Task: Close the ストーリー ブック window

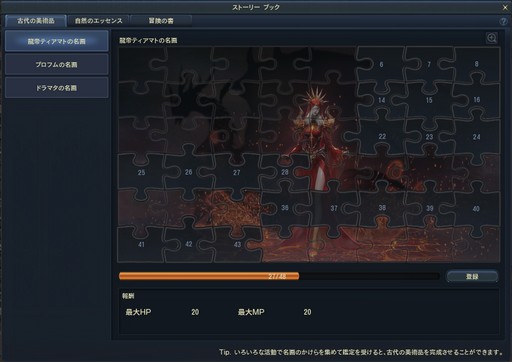Action: 505,7
